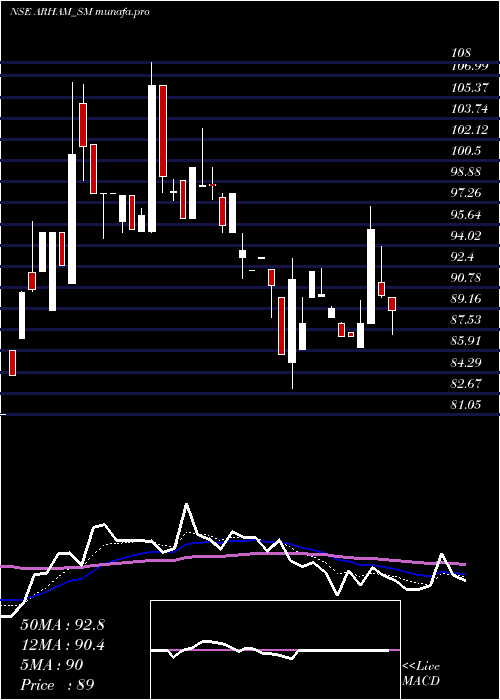
Task: Click the 106.99 price axis label
Action: [470, 66]
